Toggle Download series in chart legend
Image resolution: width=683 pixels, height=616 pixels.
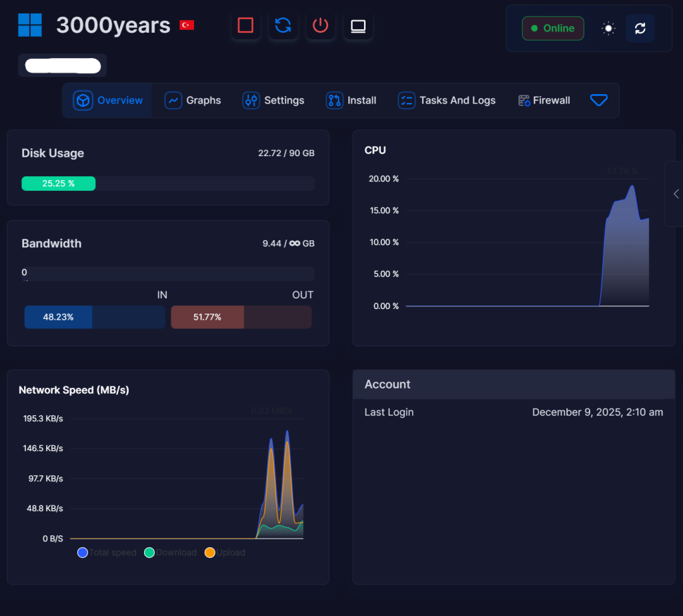(149, 553)
